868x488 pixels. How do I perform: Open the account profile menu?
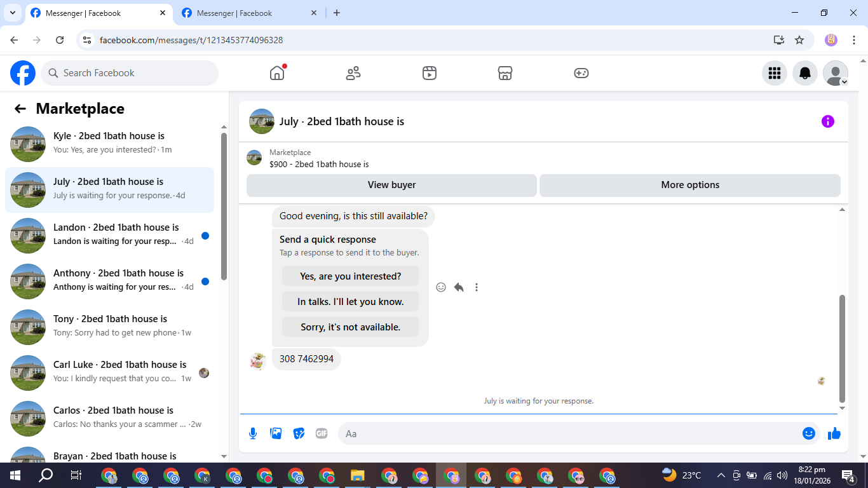click(x=836, y=73)
